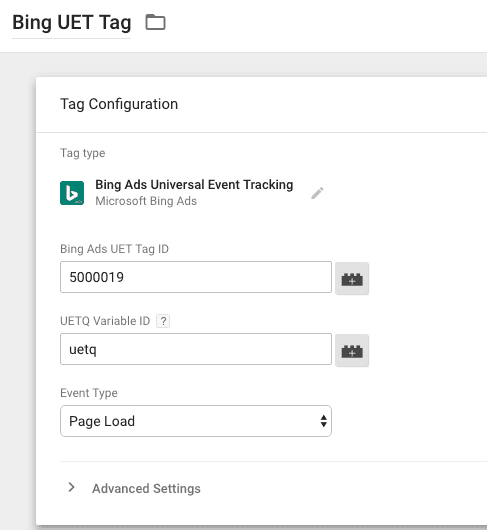Click the Event Type label
The image size is (487, 530).
(x=89, y=393)
